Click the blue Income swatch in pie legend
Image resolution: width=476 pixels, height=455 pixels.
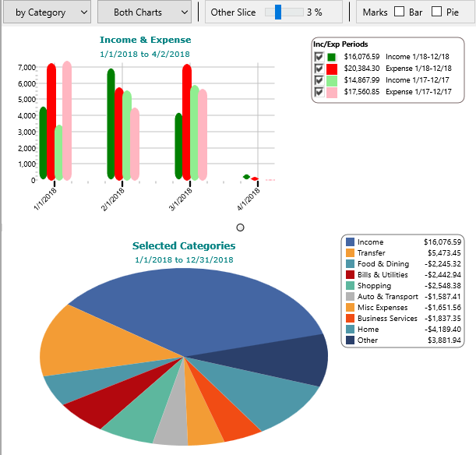[x=350, y=242]
